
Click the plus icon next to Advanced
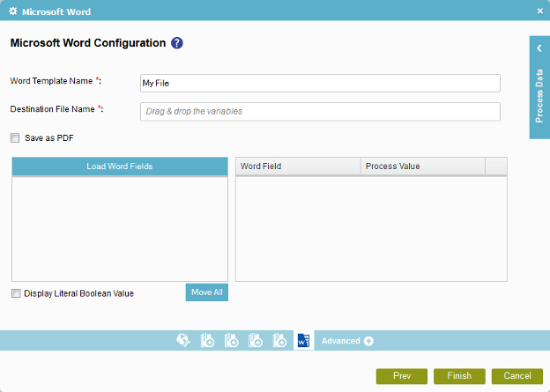tap(368, 341)
